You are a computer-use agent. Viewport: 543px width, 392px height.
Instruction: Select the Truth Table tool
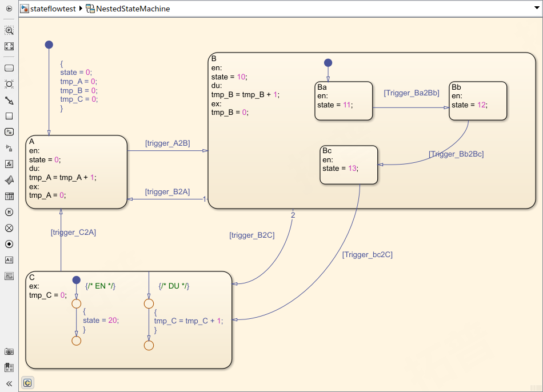click(9, 196)
